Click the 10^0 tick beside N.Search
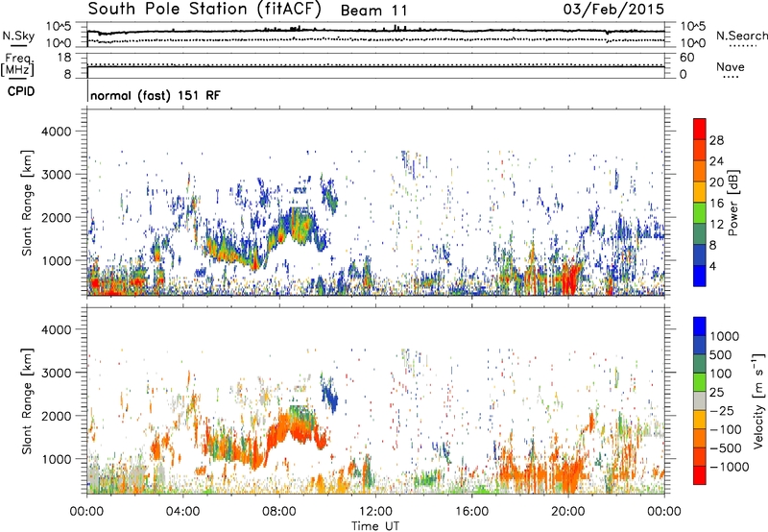Image resolution: width=768 pixels, height=532 pixels. (x=692, y=43)
